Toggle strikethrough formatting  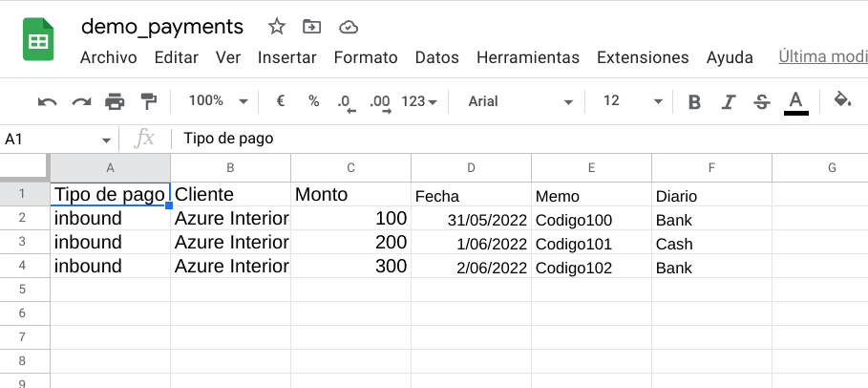(762, 102)
